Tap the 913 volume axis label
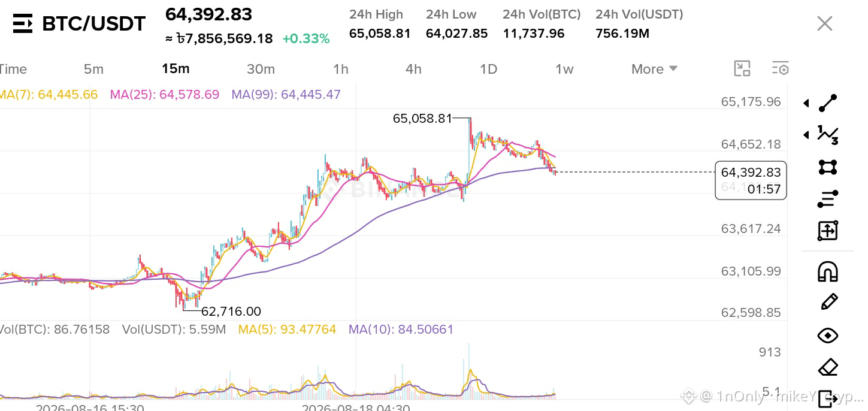The height and width of the screenshot is (411, 868). click(770, 352)
